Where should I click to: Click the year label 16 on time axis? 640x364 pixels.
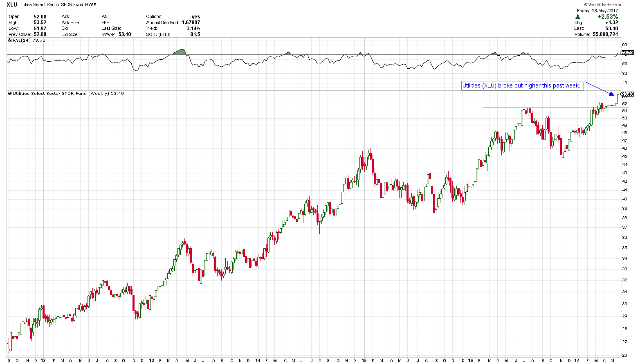tap(471, 360)
